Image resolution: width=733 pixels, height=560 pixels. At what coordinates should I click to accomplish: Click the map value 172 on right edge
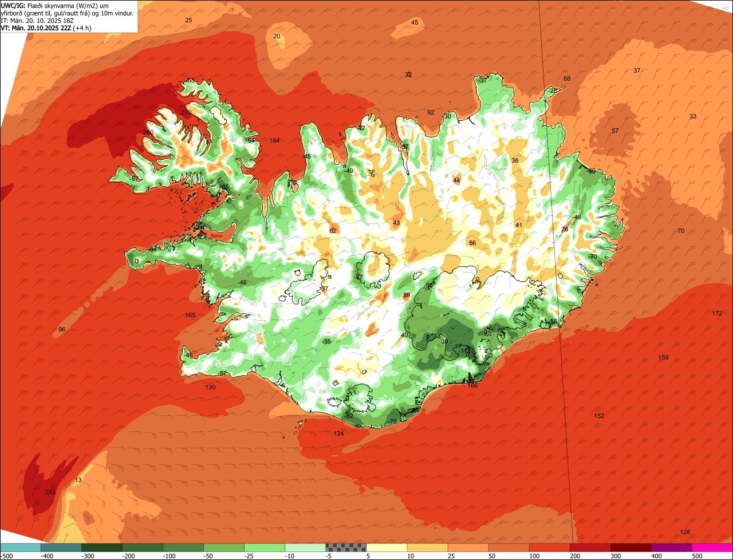coord(717,313)
